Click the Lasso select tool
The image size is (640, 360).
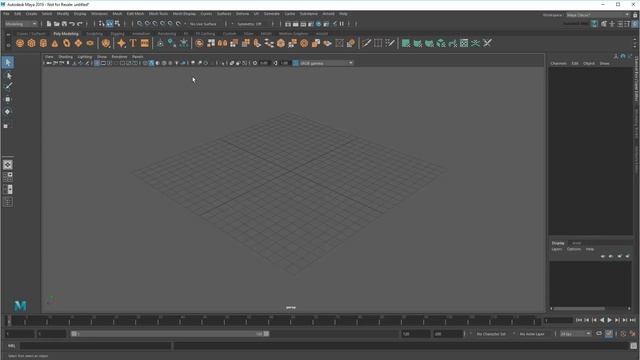tap(8, 76)
